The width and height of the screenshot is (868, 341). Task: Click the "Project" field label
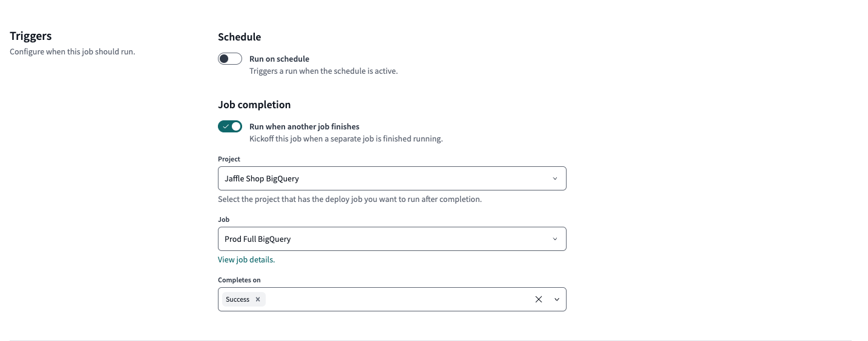(x=229, y=159)
